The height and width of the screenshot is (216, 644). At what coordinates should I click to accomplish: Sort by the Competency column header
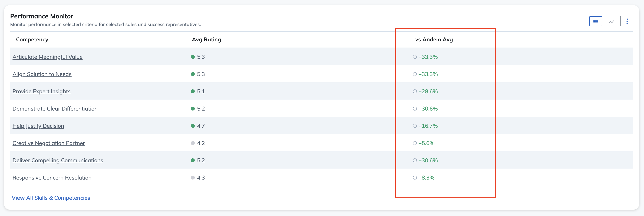pos(32,40)
